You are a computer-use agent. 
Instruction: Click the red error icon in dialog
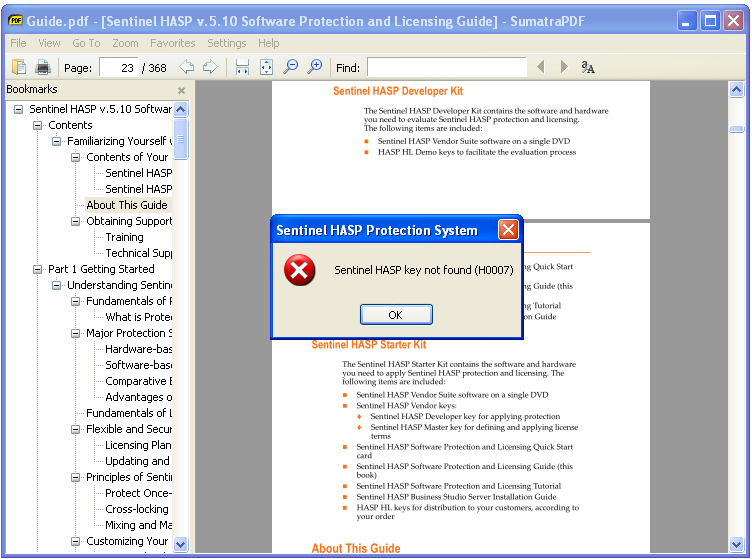(x=300, y=270)
